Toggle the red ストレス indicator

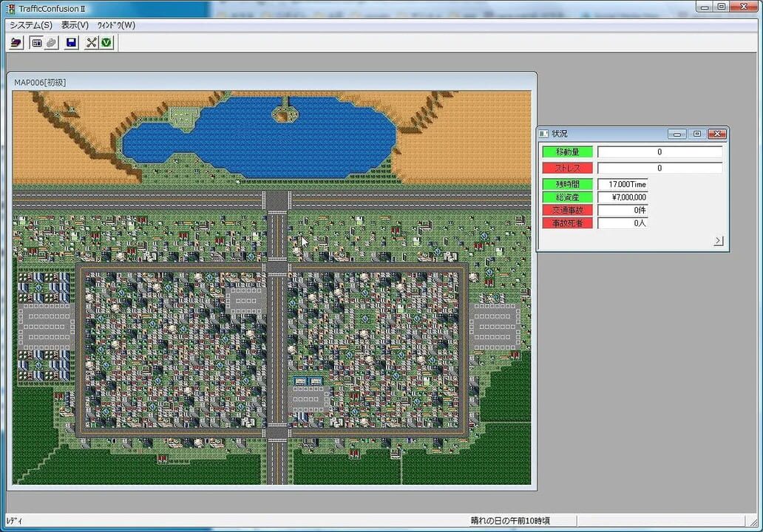tap(567, 167)
